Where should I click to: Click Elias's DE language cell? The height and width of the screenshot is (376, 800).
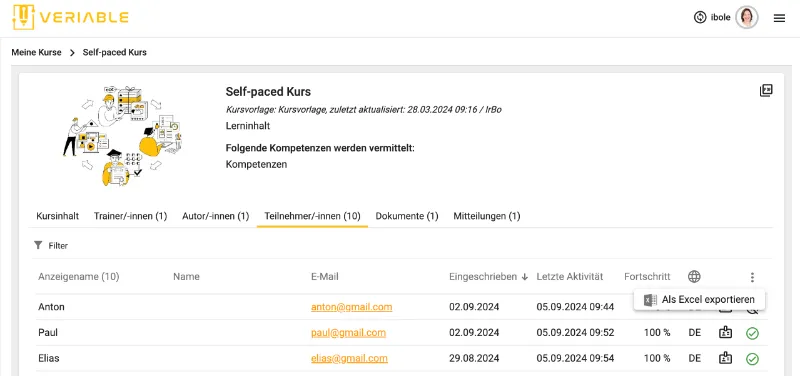coord(694,358)
